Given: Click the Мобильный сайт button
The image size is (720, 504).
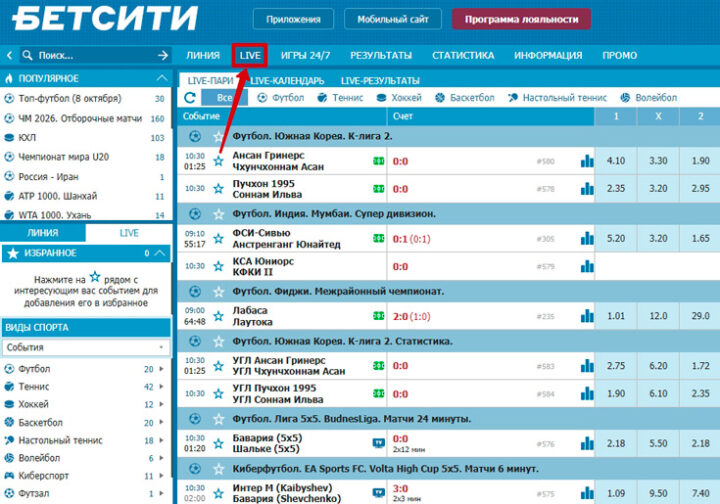Looking at the screenshot, I should coord(392,19).
